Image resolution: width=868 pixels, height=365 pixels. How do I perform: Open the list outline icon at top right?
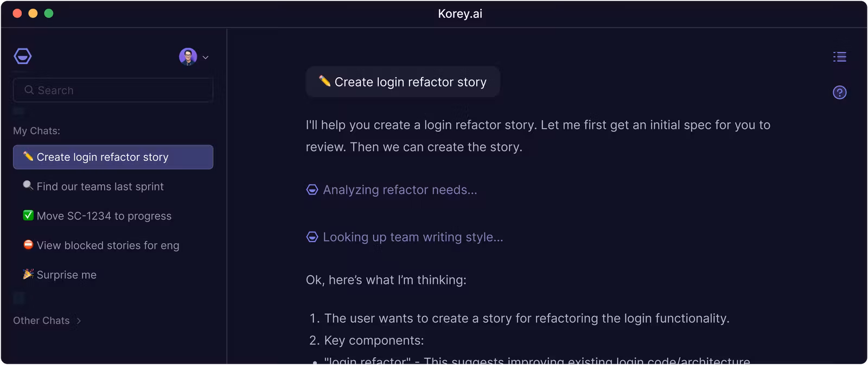[x=839, y=56]
